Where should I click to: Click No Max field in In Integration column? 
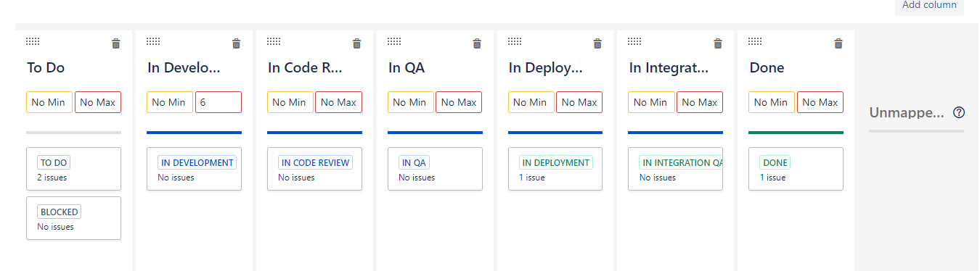point(701,102)
